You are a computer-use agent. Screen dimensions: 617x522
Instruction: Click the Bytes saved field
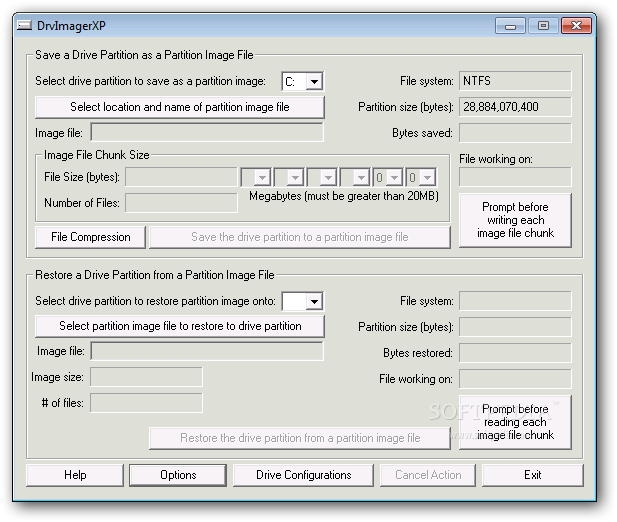pyautogui.click(x=515, y=133)
